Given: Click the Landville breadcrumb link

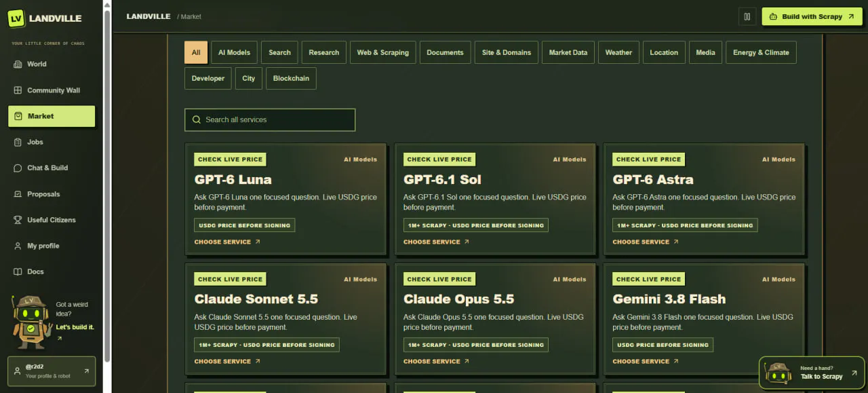Looking at the screenshot, I should click(x=149, y=16).
